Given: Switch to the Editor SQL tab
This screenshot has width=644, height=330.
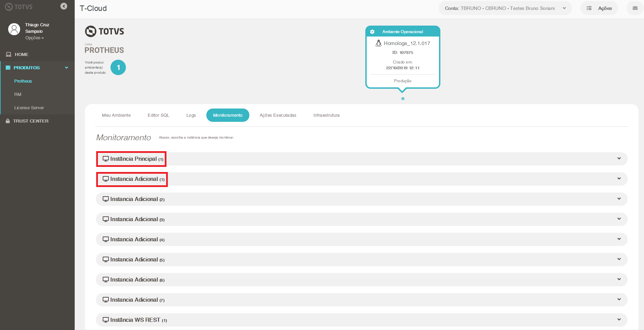Looking at the screenshot, I should click(x=158, y=115).
